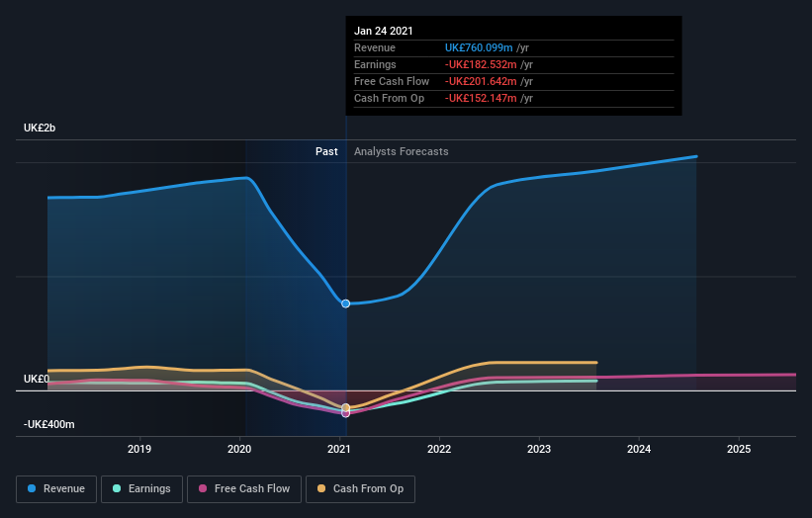812x518 pixels.
Task: Toggle the Revenue legend button
Action: click(x=56, y=489)
